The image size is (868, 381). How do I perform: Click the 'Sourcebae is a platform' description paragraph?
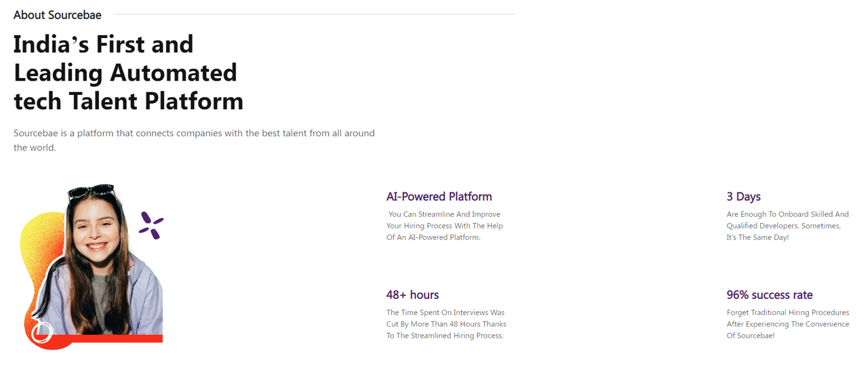(194, 140)
